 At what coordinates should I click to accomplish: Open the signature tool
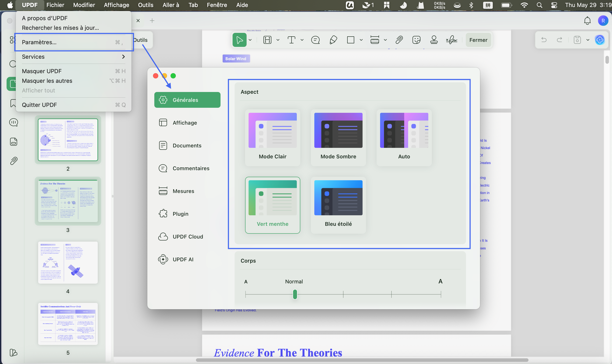coord(452,40)
